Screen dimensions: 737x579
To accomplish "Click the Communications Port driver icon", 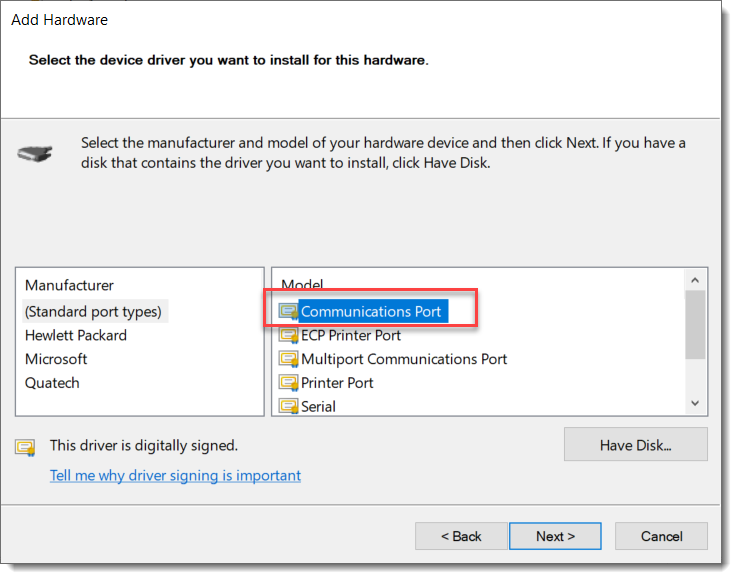I will 288,312.
